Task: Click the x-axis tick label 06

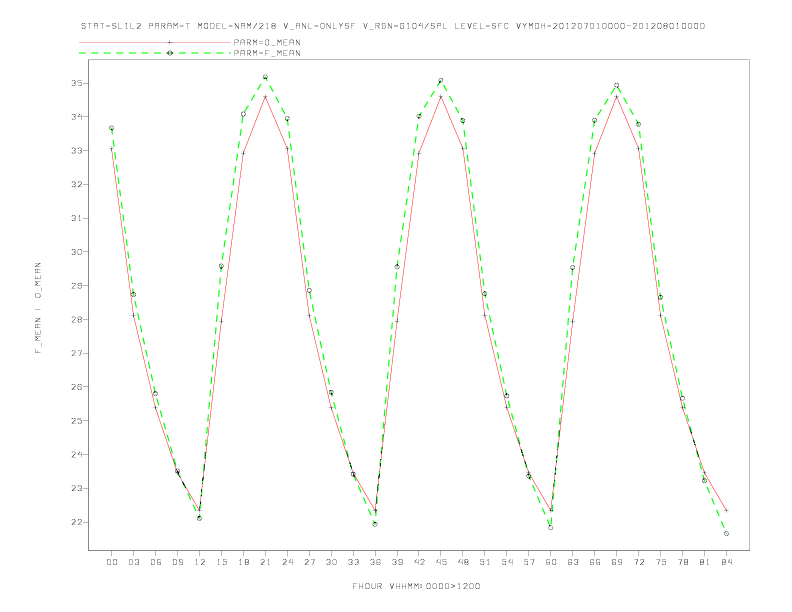Action: click(x=156, y=562)
